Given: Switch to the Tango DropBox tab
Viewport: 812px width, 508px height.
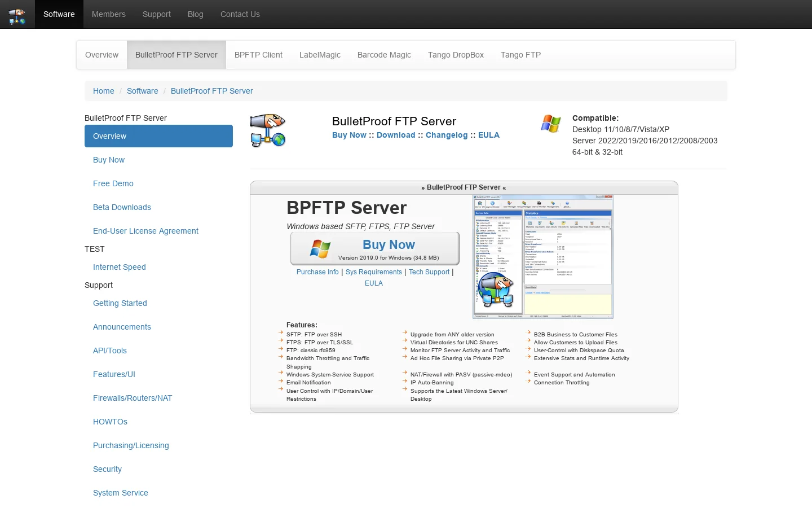Looking at the screenshot, I should pyautogui.click(x=456, y=55).
